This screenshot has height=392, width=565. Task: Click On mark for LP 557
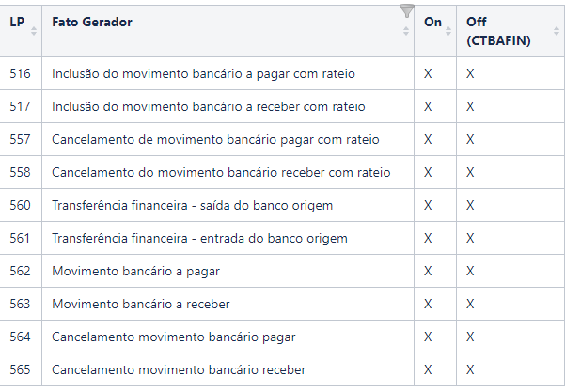[x=428, y=139]
